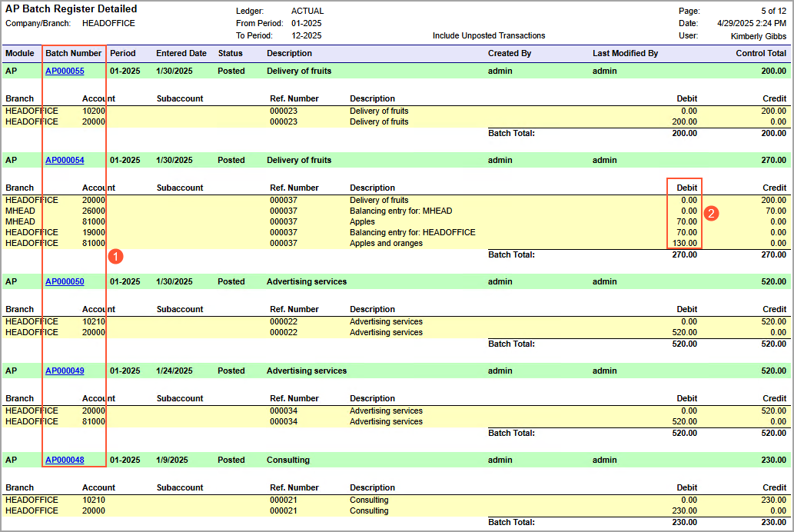
Task: Click the Status column header
Action: 231,53
